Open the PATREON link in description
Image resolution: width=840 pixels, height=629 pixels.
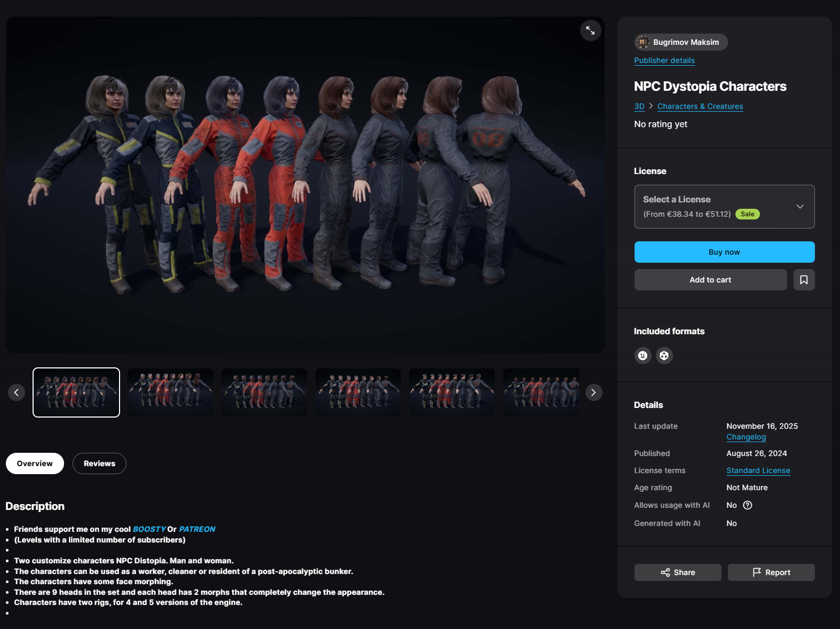click(197, 529)
